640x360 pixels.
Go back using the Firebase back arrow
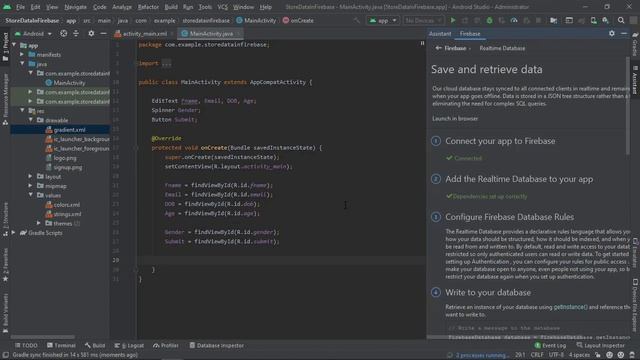[438, 48]
